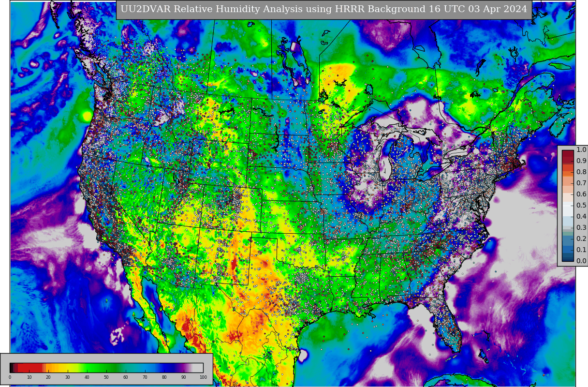Click the '0.5' label on vertical legend

[x=581, y=205]
